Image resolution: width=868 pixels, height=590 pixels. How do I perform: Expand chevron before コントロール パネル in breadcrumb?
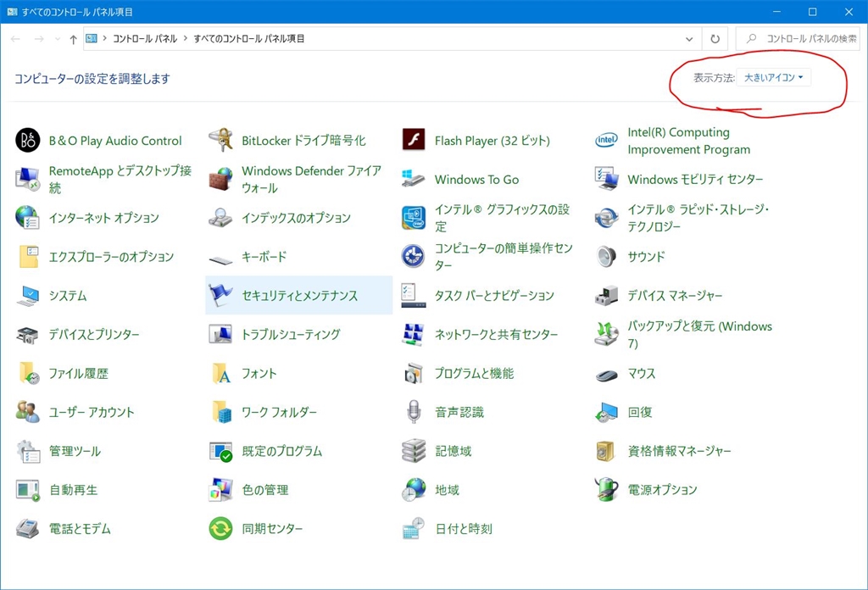[x=104, y=39]
